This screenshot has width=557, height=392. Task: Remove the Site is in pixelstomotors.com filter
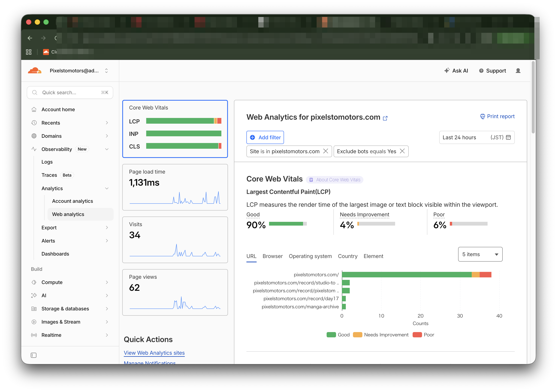coord(325,151)
